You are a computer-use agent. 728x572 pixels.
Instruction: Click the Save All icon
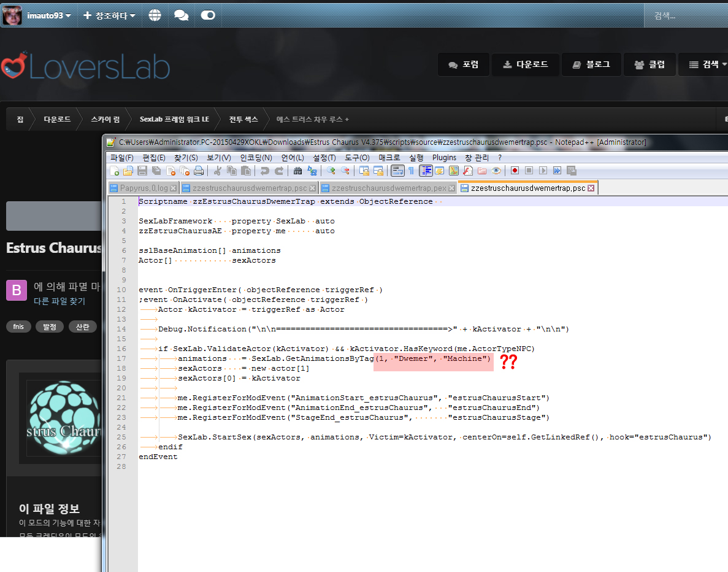[156, 171]
